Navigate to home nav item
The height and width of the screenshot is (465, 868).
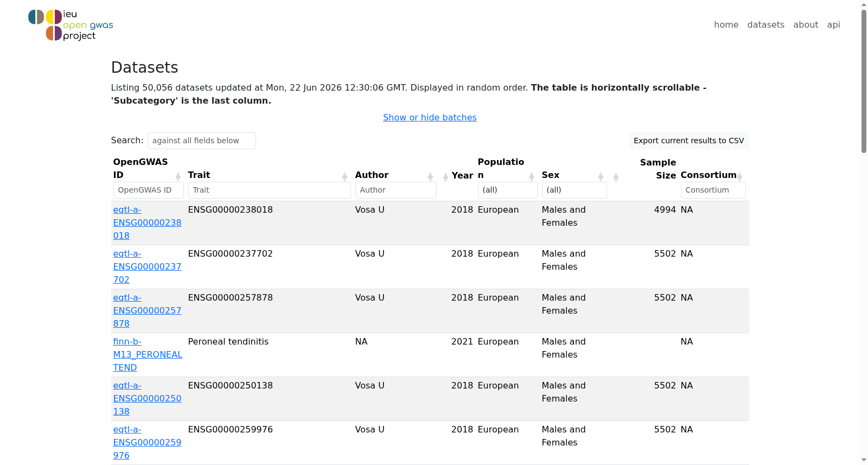coord(726,24)
